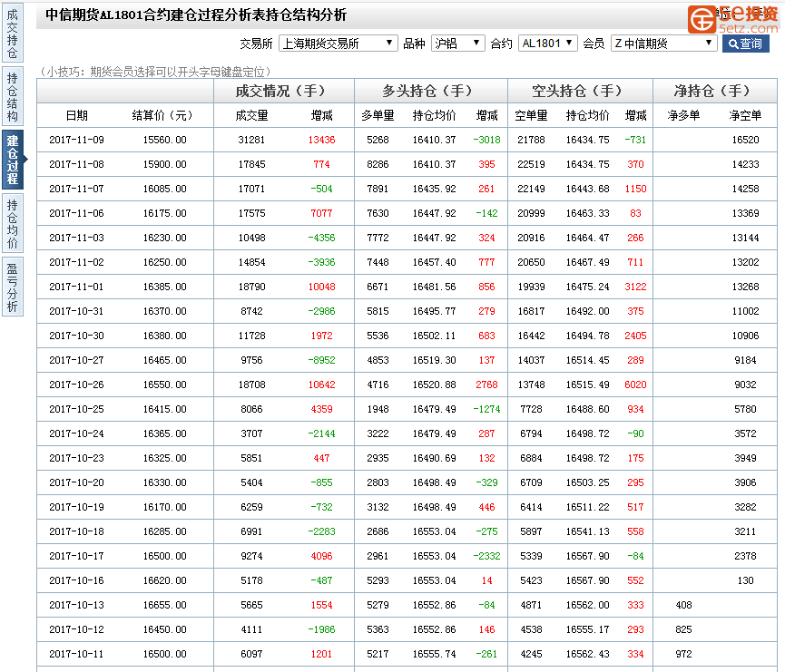The height and width of the screenshot is (672, 785).
Task: Open the 品种 沪铝 dropdown
Action: click(457, 44)
